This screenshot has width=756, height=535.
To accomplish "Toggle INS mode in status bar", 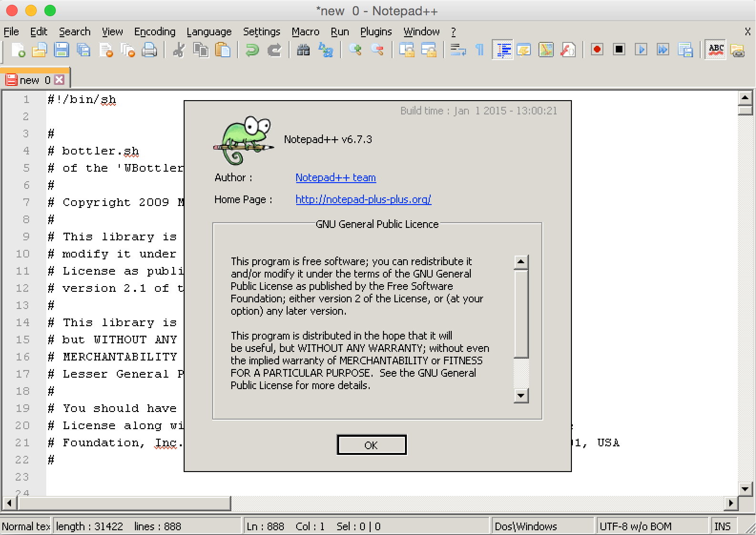I will tap(723, 526).
